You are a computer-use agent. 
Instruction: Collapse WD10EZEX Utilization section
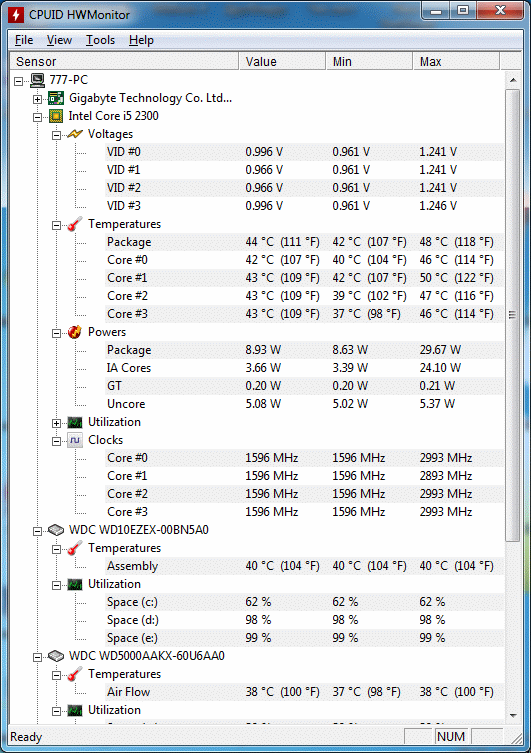point(57,585)
